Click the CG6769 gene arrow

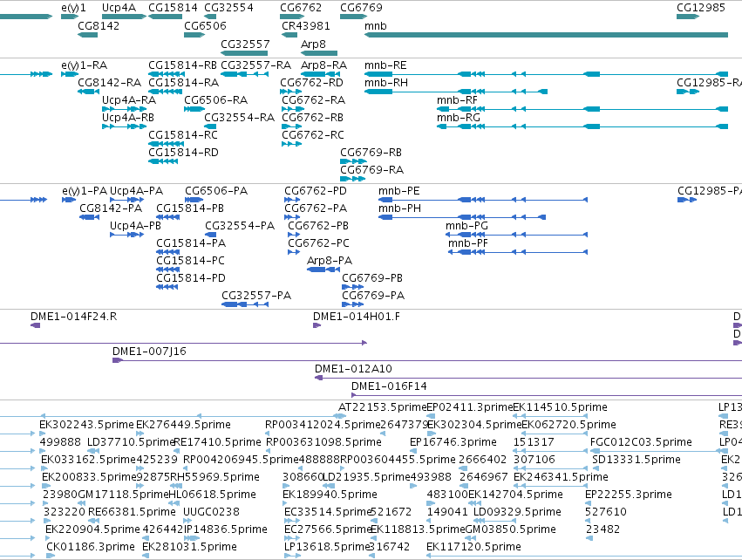353,17
